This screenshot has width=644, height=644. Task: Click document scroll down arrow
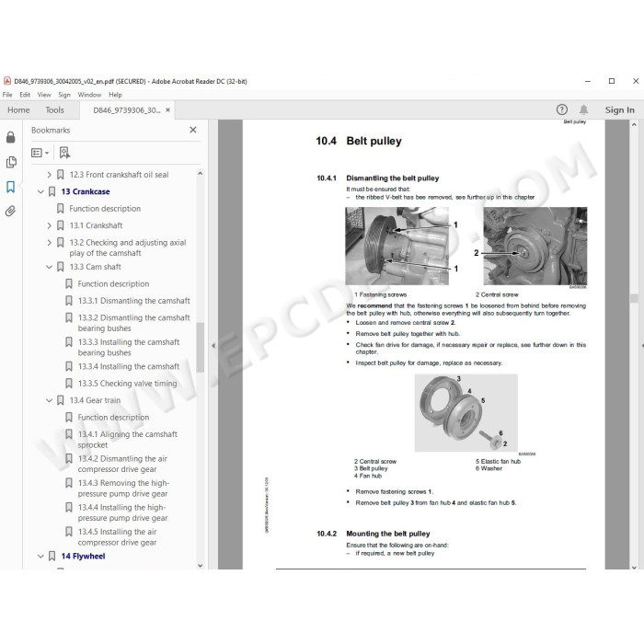634,568
